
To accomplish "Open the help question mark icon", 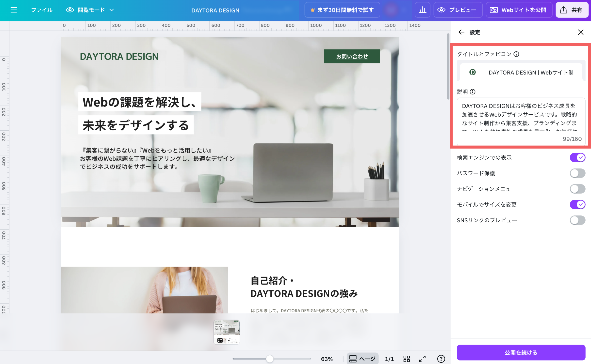I will pyautogui.click(x=441, y=359).
